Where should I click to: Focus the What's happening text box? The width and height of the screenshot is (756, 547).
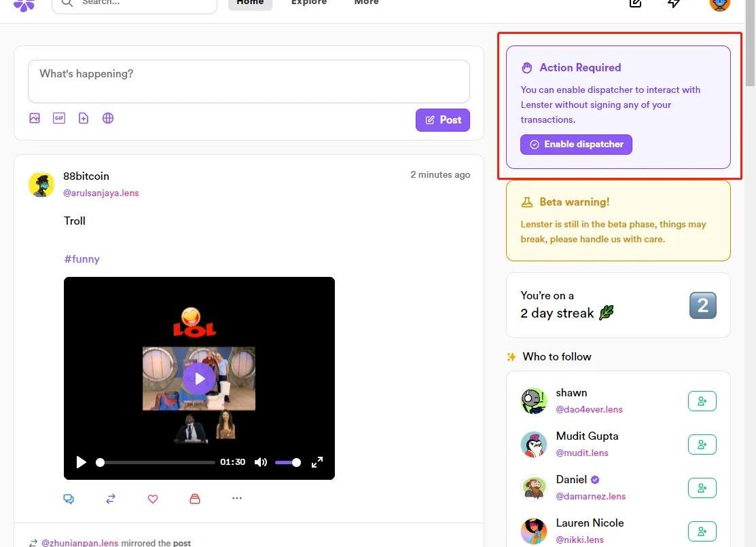(249, 81)
